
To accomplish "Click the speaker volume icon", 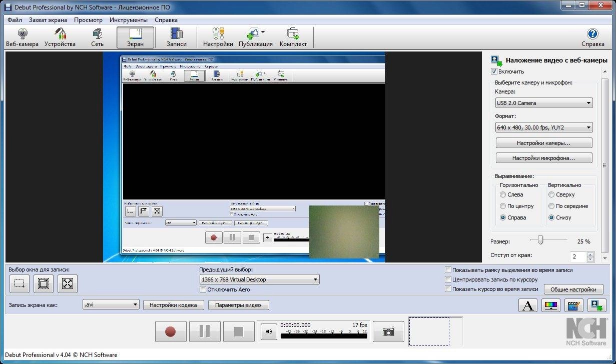I will [269, 331].
